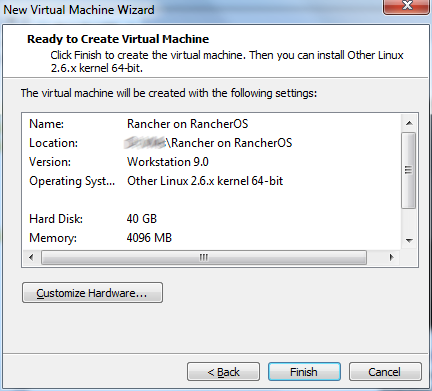432x391 pixels.
Task: Select the '4096 MB' memory value
Action: tap(149, 238)
